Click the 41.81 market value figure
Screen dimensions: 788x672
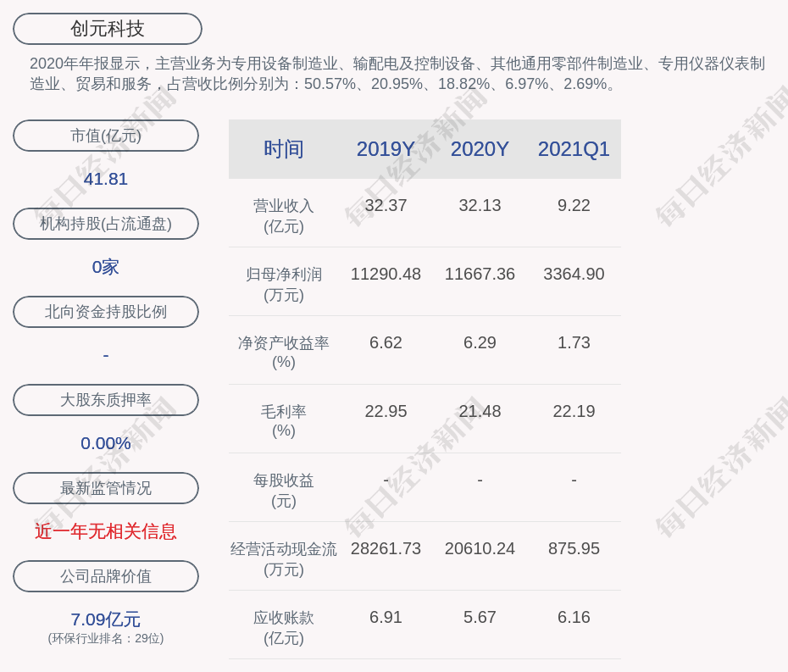pyautogui.click(x=106, y=179)
